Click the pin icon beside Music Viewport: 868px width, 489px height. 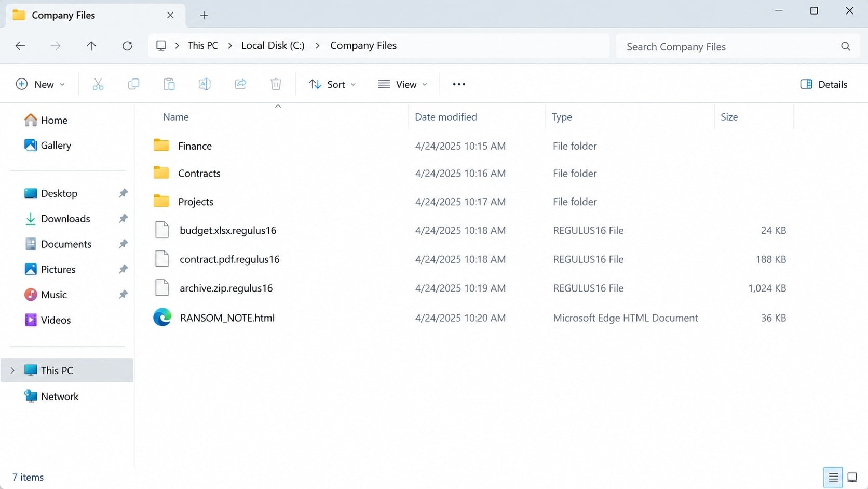[123, 295]
